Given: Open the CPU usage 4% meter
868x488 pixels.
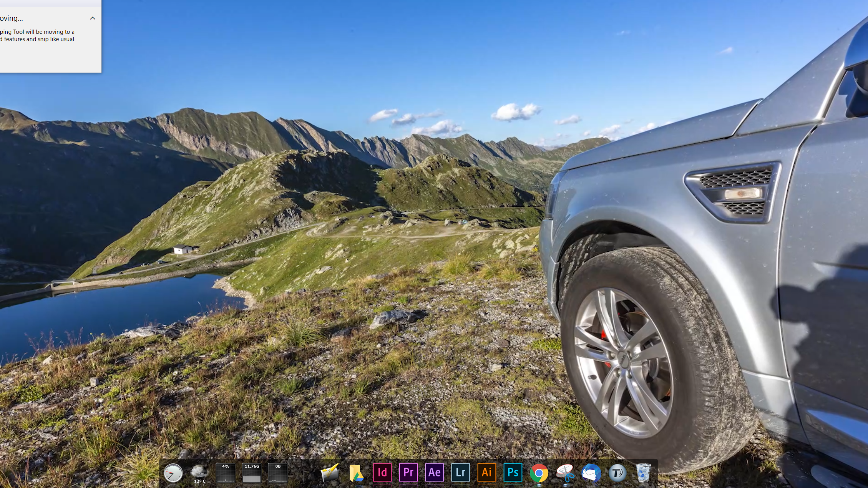Looking at the screenshot, I should 226,473.
